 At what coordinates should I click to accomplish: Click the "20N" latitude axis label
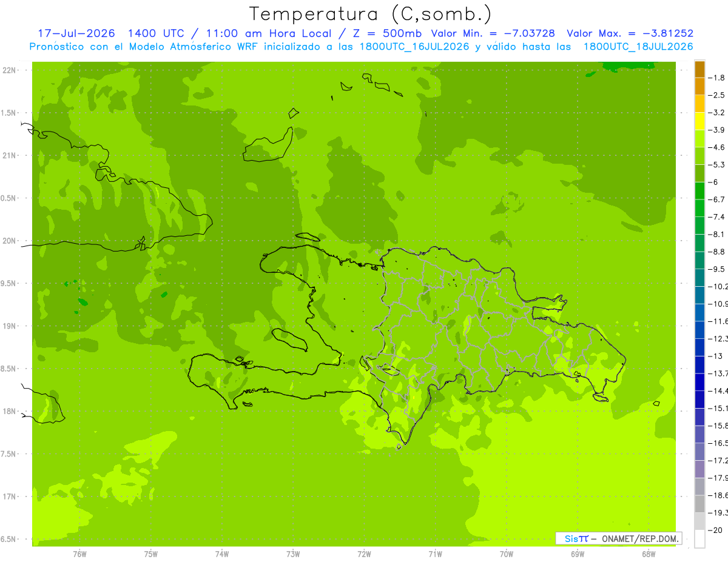pos(9,241)
